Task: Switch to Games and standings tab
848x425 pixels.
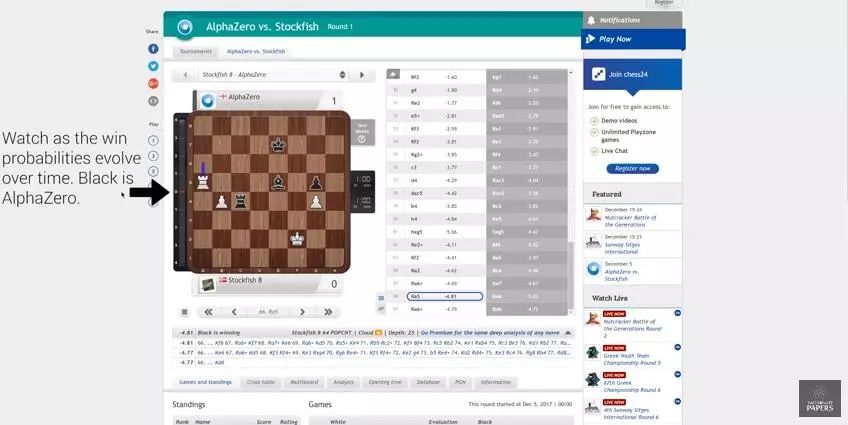Action: coord(206,382)
